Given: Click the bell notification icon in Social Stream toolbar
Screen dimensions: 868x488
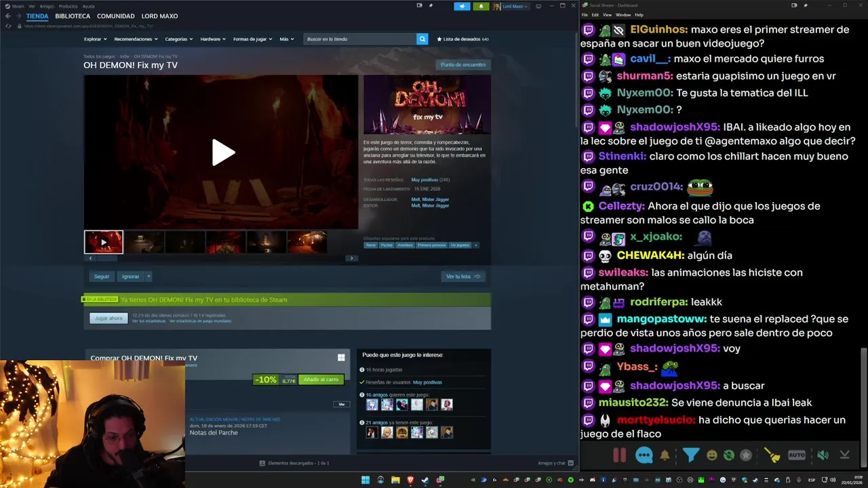Looking at the screenshot, I should point(665,455).
